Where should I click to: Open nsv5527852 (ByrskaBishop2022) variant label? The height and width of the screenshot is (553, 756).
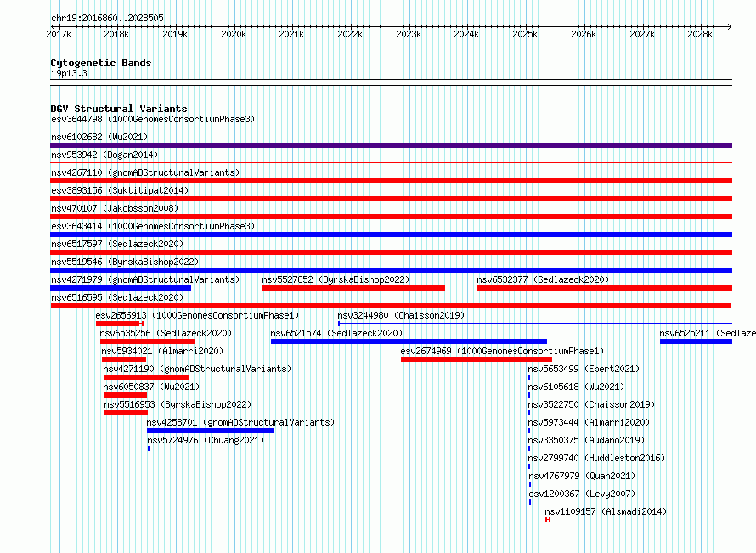336,279
